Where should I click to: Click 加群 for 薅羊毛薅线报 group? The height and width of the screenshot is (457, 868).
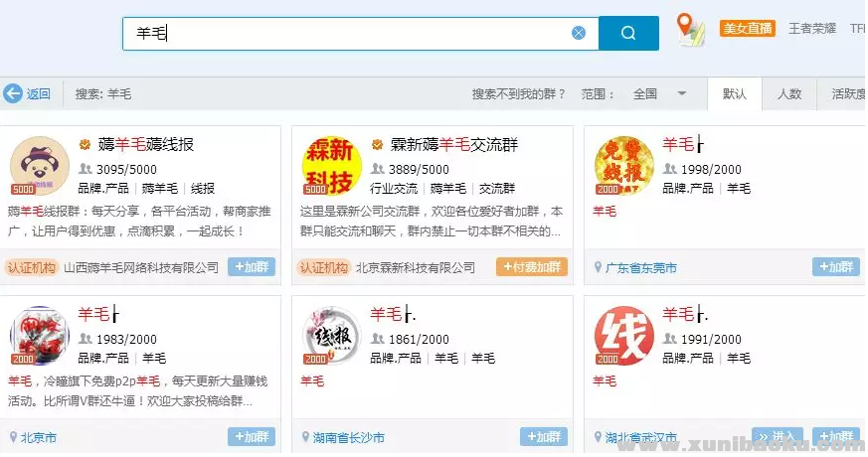(251, 267)
